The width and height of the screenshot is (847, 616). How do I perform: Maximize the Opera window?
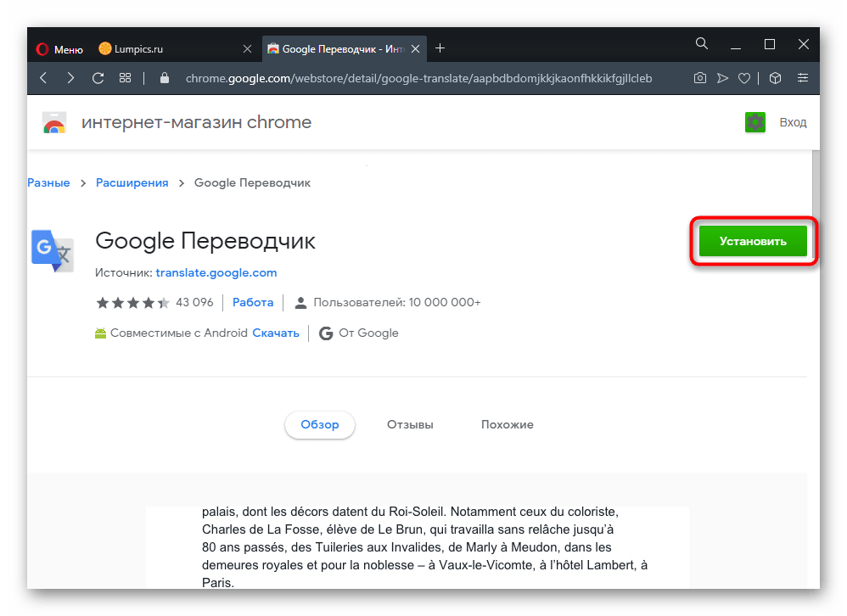(770, 44)
